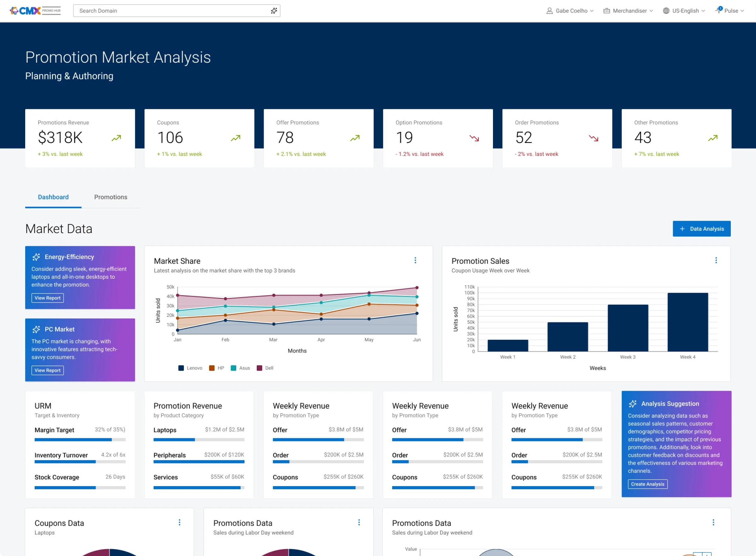
Task: Toggle Asus series in Market Share legend
Action: (x=240, y=368)
